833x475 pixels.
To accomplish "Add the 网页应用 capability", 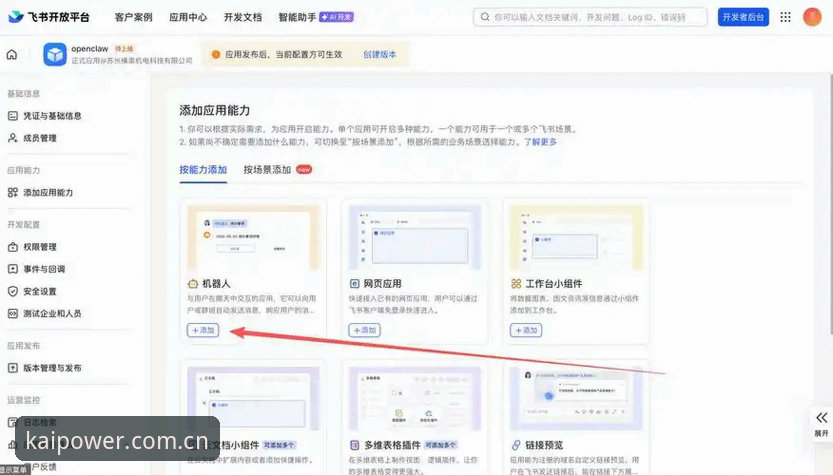I will [364, 330].
